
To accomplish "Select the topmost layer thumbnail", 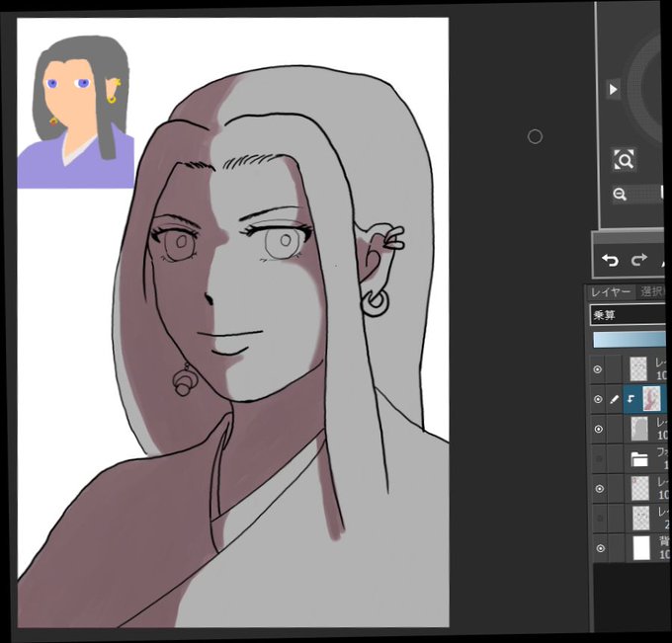I will tap(638, 368).
